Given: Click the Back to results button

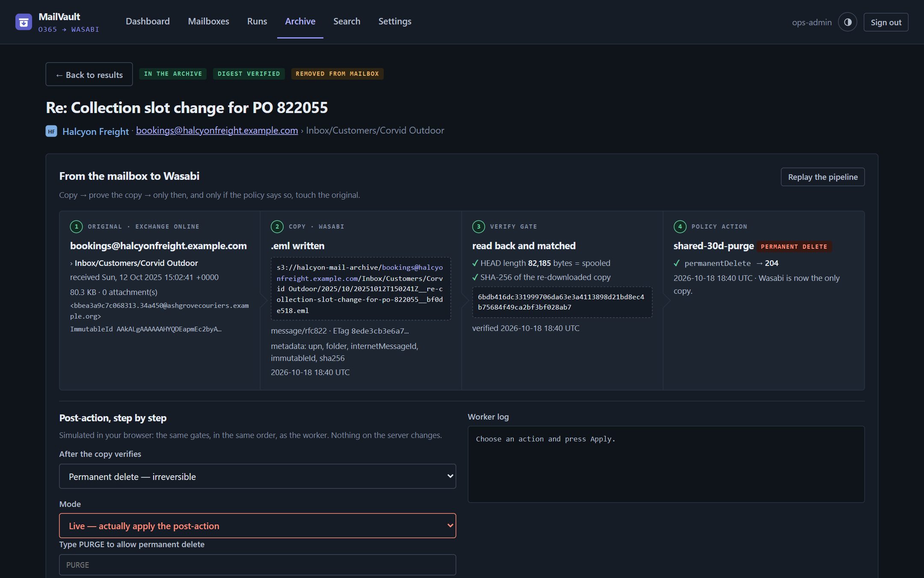Looking at the screenshot, I should [x=89, y=74].
